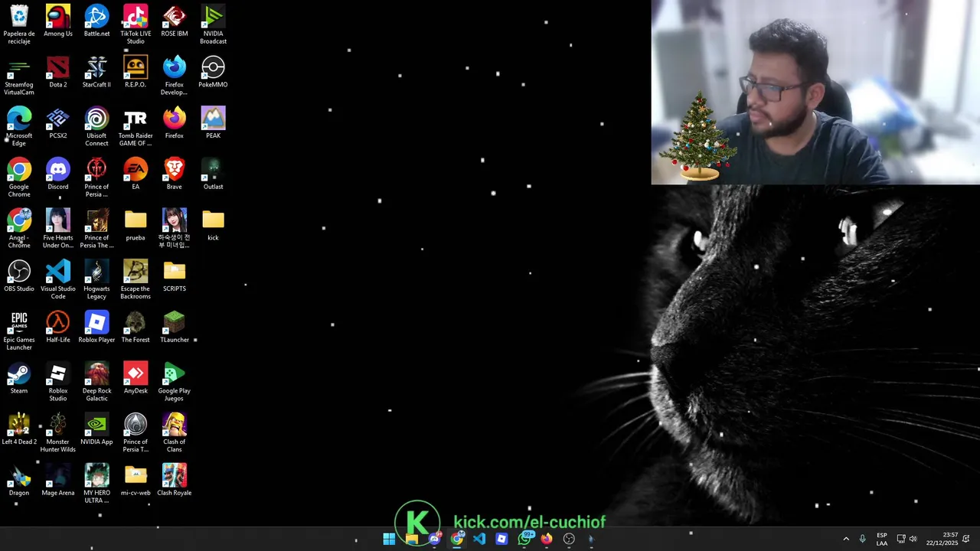Select the prueba folder
The image size is (980, 551).
pyautogui.click(x=136, y=225)
